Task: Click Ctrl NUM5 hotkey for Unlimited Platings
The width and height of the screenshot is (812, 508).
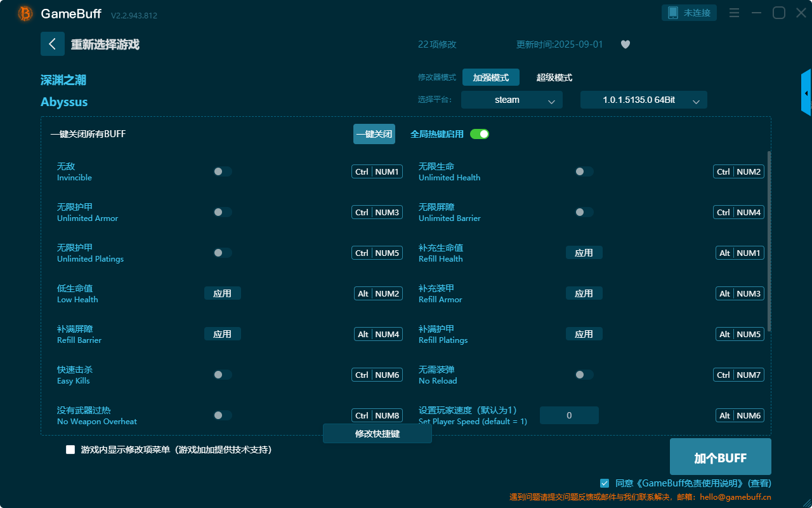Action: [377, 253]
